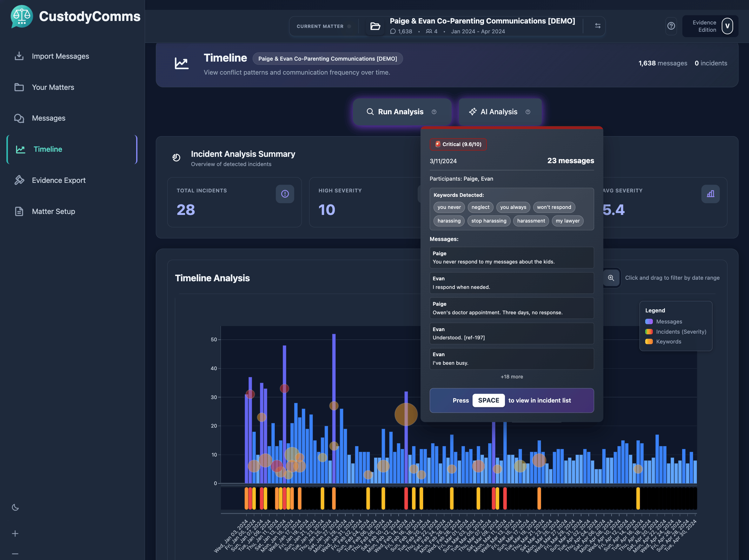This screenshot has height=560, width=749.
Task: Click the CustodyComms scales logo icon
Action: point(22,17)
